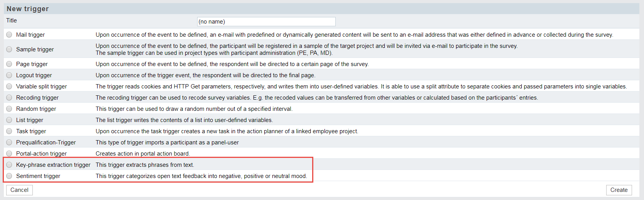Image resolution: width=644 pixels, height=200 pixels.
Task: Click the Recoding trigger label text
Action: 37,98
